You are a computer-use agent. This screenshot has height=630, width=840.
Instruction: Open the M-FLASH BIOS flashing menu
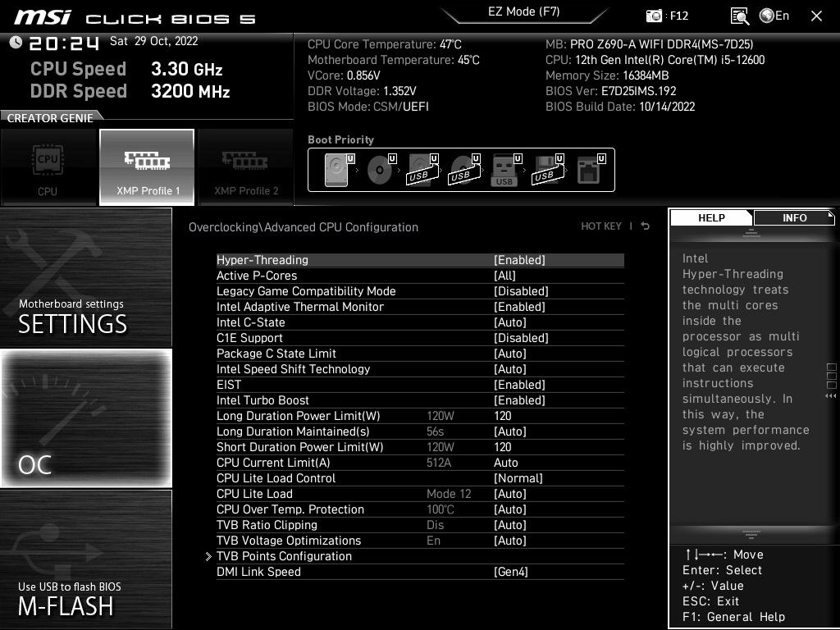85,559
